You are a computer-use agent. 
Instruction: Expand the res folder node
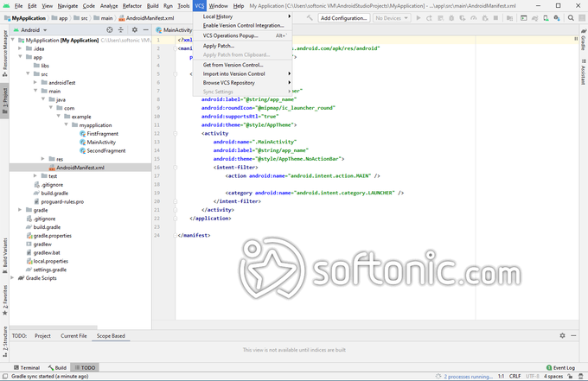pos(42,159)
